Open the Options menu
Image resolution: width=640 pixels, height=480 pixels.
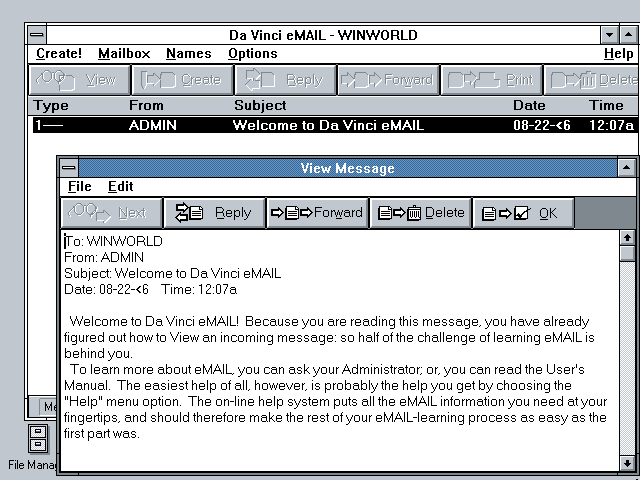[x=253, y=53]
